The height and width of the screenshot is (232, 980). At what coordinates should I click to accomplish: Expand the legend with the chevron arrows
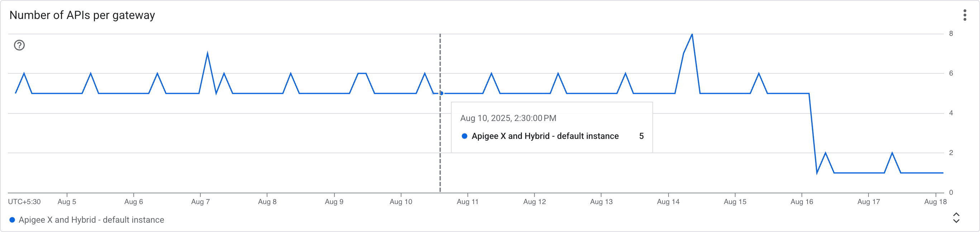click(956, 218)
